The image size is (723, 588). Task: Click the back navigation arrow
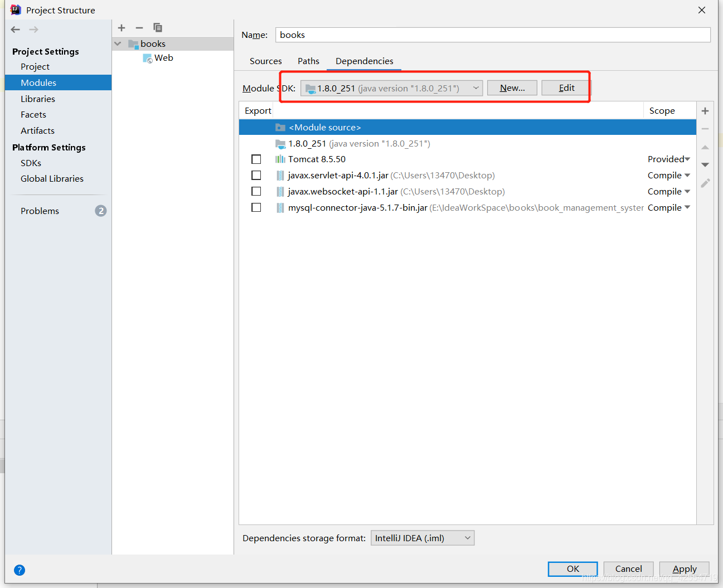click(16, 30)
